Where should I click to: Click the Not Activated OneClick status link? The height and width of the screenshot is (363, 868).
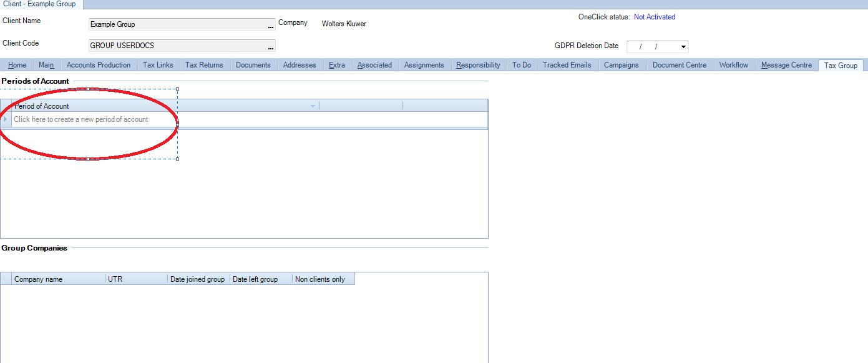point(655,17)
